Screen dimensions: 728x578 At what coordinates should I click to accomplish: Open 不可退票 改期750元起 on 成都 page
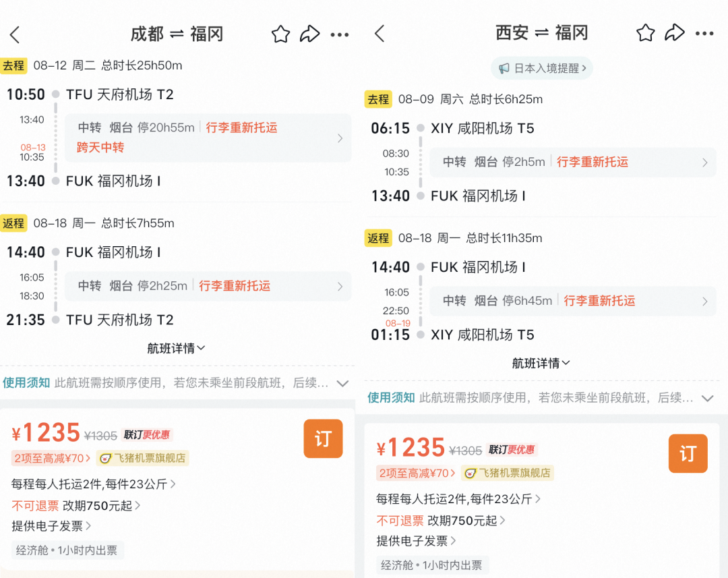click(75, 506)
